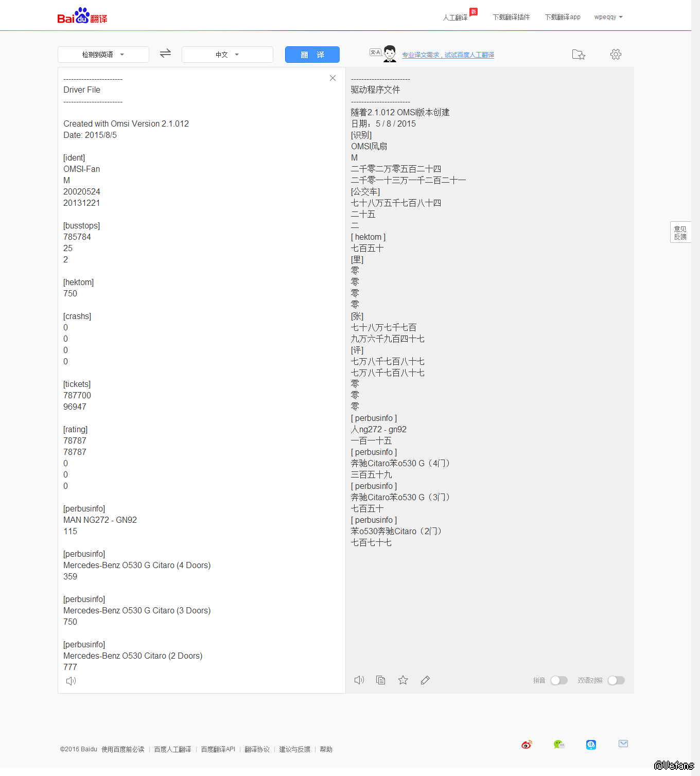This screenshot has height=776, width=700.
Task: Open the favorites folder icon
Action: pyautogui.click(x=579, y=55)
